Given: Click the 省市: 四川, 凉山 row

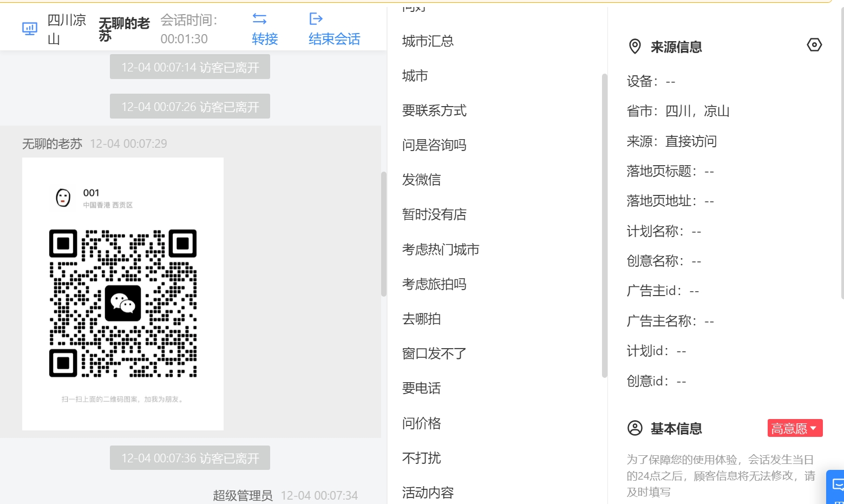Looking at the screenshot, I should (678, 111).
